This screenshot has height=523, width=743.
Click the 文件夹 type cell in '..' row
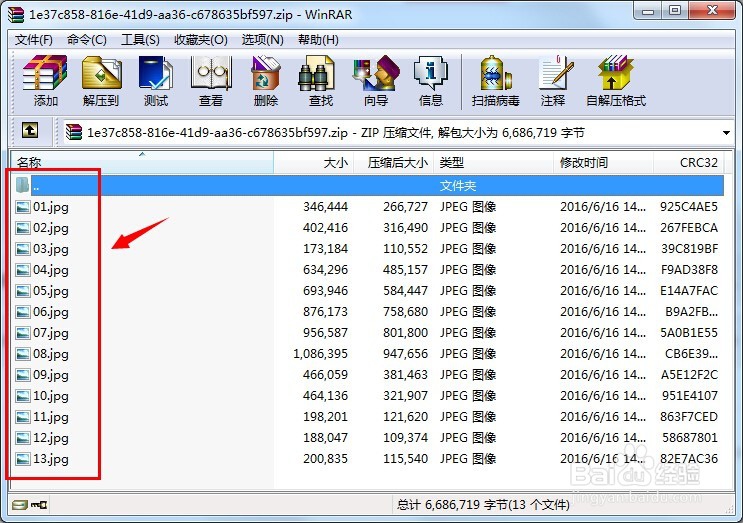458,186
